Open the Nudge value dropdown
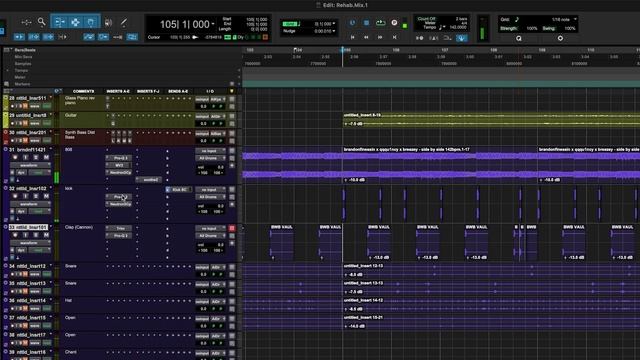Image resolution: width=640 pixels, height=360 pixels. 334,31
